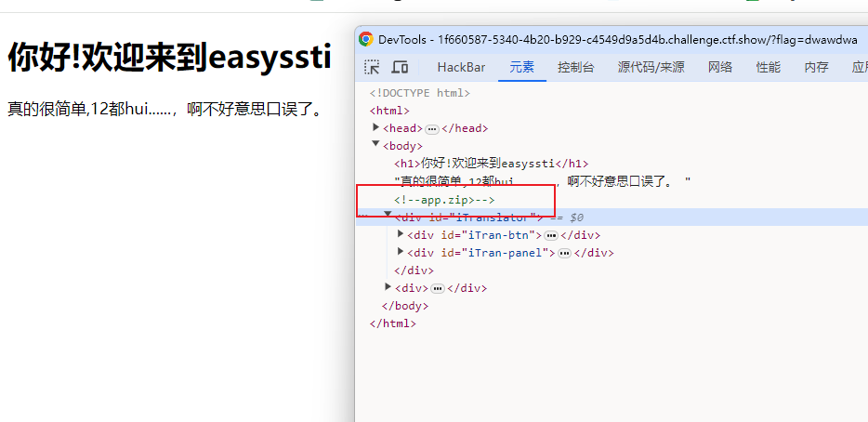
Task: Open the 网络 tab
Action: click(x=720, y=68)
